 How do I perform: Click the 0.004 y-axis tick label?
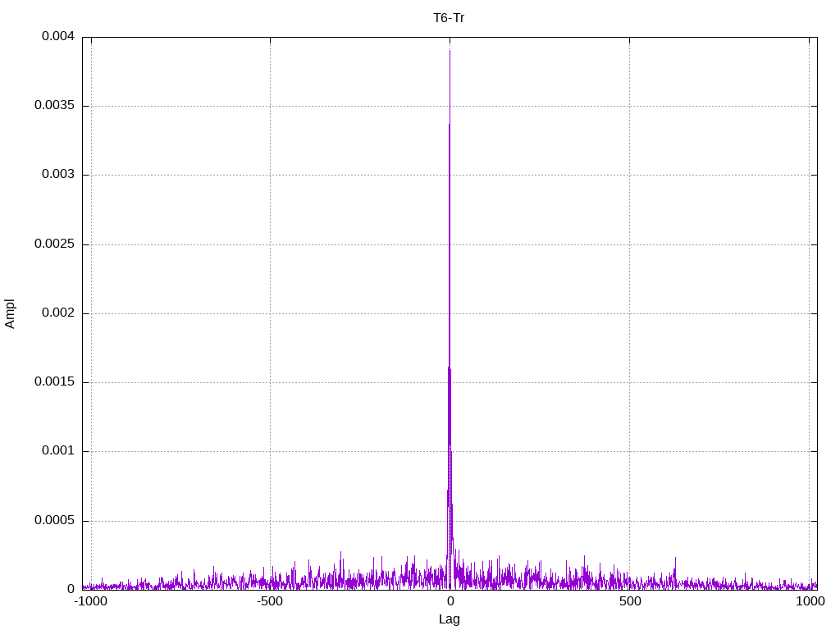tap(58, 36)
